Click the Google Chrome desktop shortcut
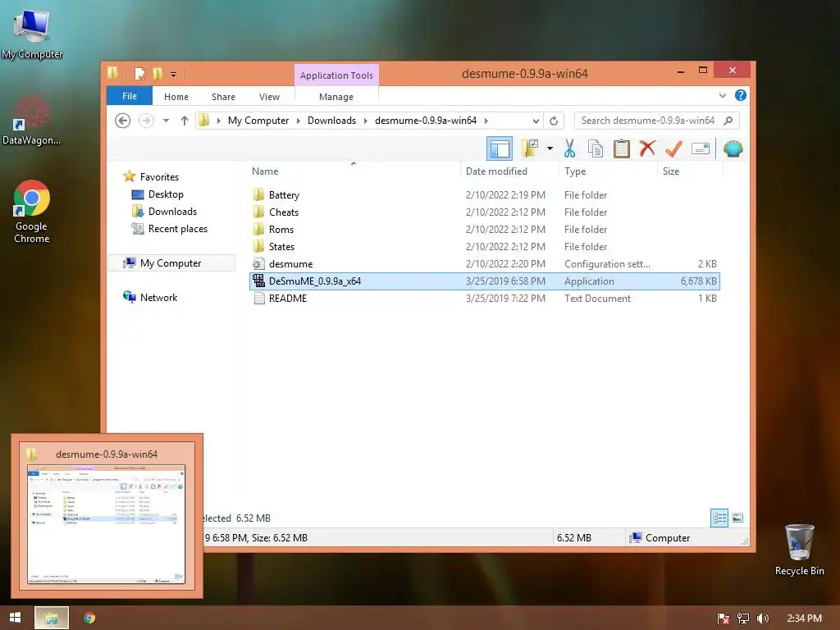 coord(32,212)
